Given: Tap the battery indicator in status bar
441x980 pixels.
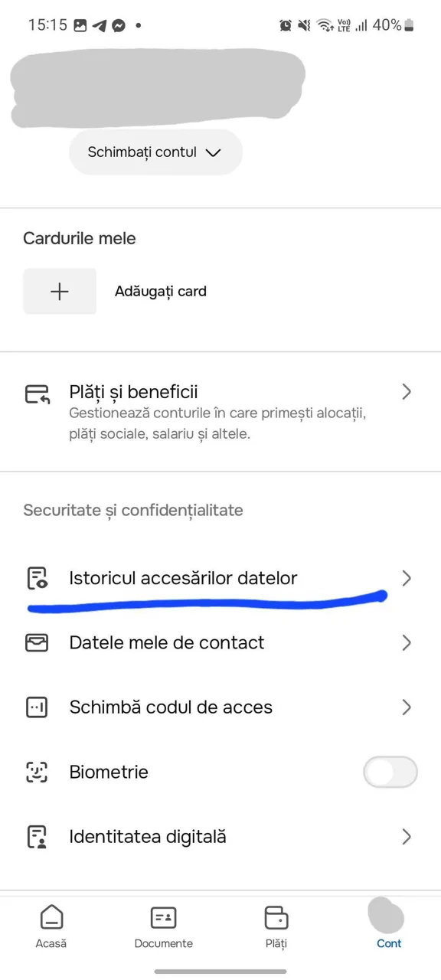Looking at the screenshot, I should (410, 25).
